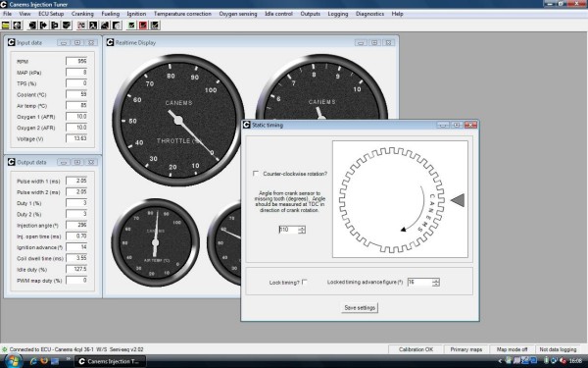The width and height of the screenshot is (588, 368).
Task: Open the ECU Setup menu
Action: point(51,14)
